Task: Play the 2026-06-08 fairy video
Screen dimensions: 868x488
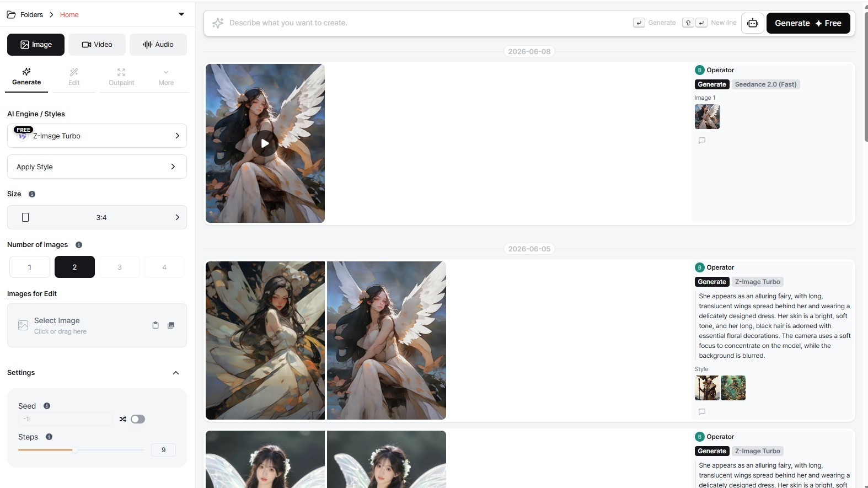Action: point(265,143)
